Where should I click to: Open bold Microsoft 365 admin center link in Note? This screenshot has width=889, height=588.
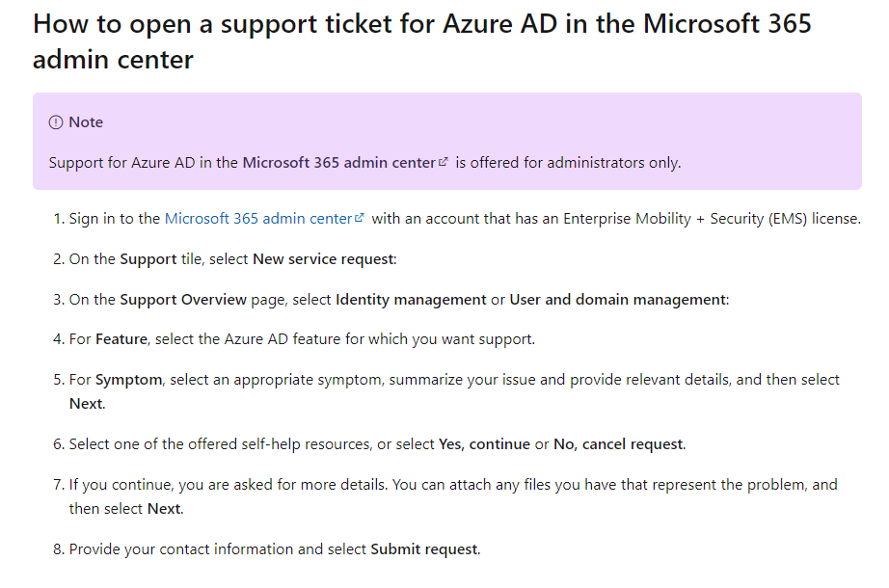pos(339,163)
